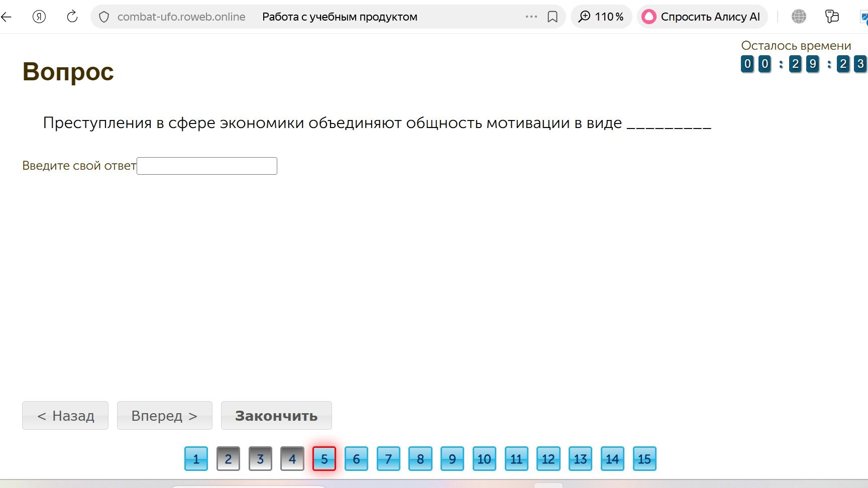Jump to question 8
The height and width of the screenshot is (488, 868).
pos(420,459)
